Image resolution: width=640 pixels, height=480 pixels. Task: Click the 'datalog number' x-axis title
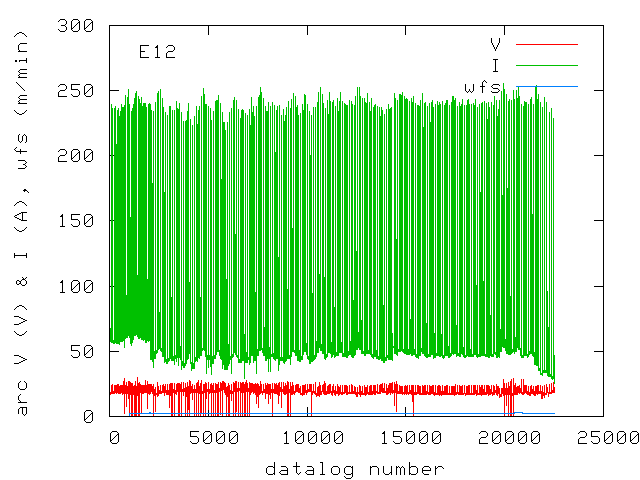pyautogui.click(x=355, y=468)
